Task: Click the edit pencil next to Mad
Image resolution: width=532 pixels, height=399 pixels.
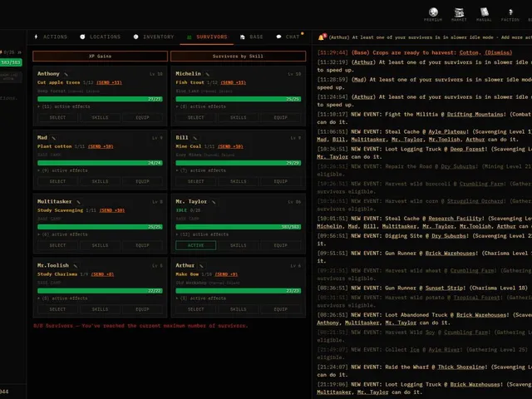Action: coord(53,138)
